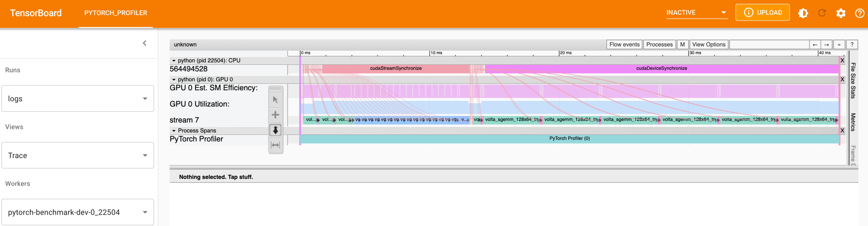Select the cudaDeviceSynchronize event bar
The image size is (868, 226).
(662, 68)
